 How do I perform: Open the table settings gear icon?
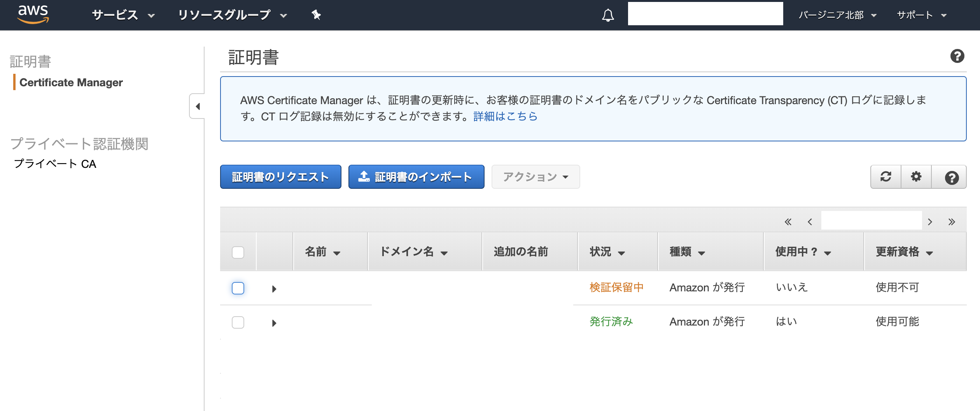[x=916, y=177]
